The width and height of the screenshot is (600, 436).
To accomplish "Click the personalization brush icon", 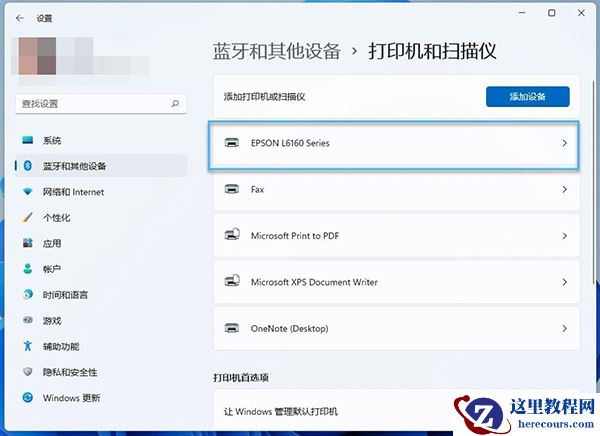I will point(28,217).
